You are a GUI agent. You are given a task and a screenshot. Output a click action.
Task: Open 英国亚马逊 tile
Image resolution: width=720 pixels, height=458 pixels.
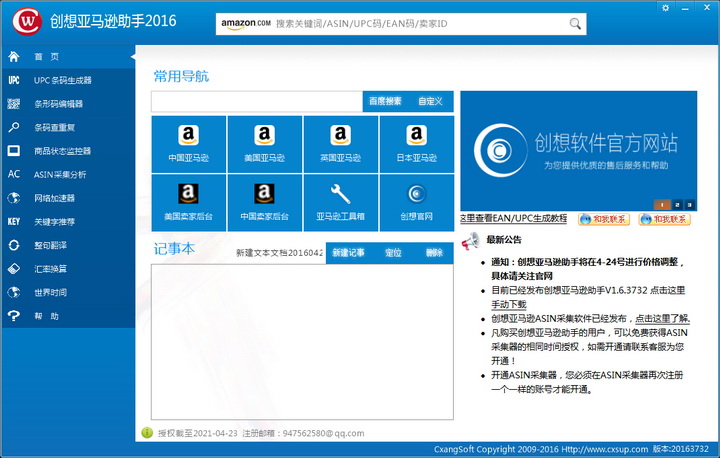tap(341, 144)
